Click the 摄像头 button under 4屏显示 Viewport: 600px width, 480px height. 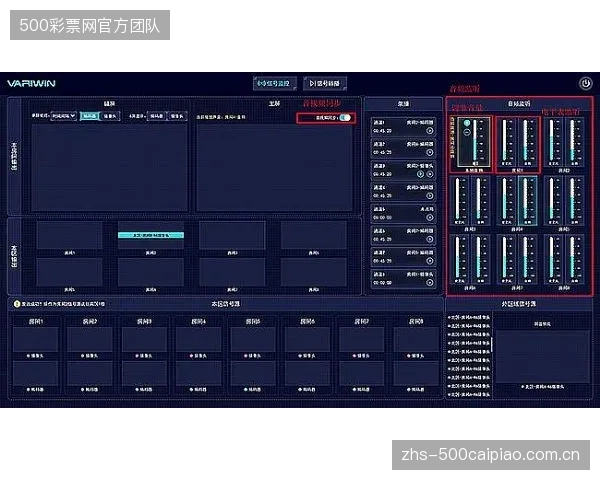[177, 116]
